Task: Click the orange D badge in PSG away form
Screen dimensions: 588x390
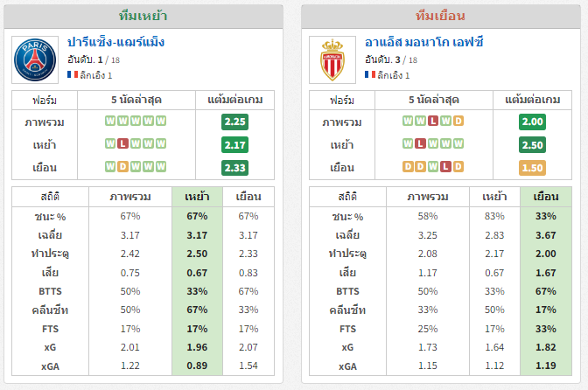Action: (x=122, y=167)
